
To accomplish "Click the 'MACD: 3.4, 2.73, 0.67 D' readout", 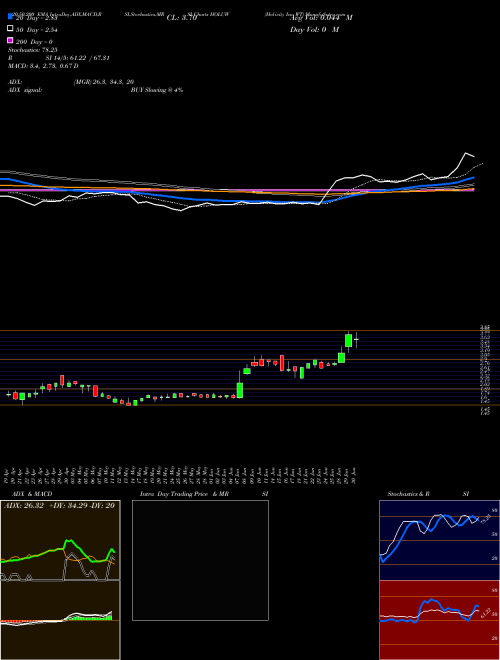I will [43, 66].
